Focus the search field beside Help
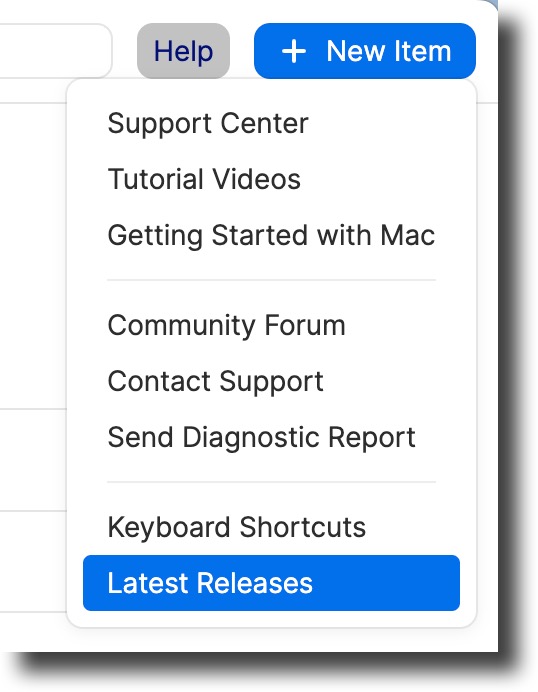 pyautogui.click(x=55, y=51)
